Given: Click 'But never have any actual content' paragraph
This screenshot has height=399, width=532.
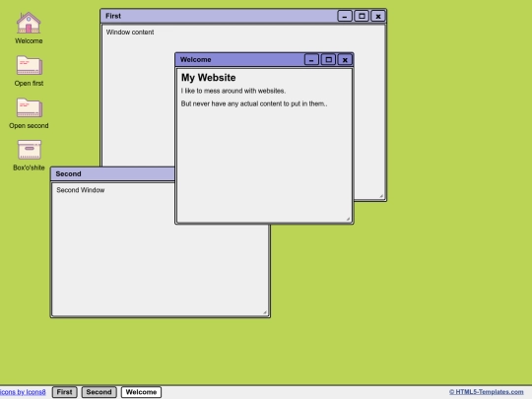Looking at the screenshot, I should (x=254, y=103).
